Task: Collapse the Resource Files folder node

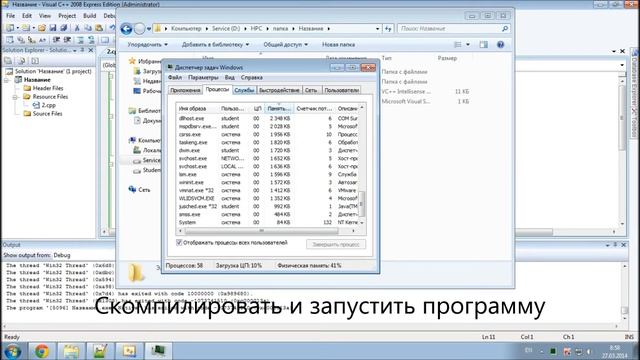Action: tap(16, 97)
